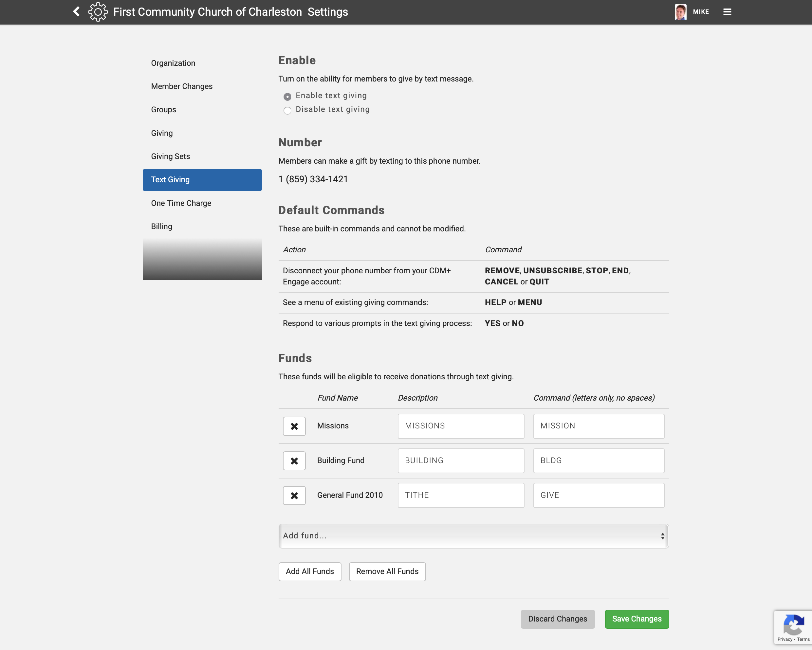The height and width of the screenshot is (650, 812).
Task: Open the hamburger menu icon
Action: pyautogui.click(x=727, y=12)
